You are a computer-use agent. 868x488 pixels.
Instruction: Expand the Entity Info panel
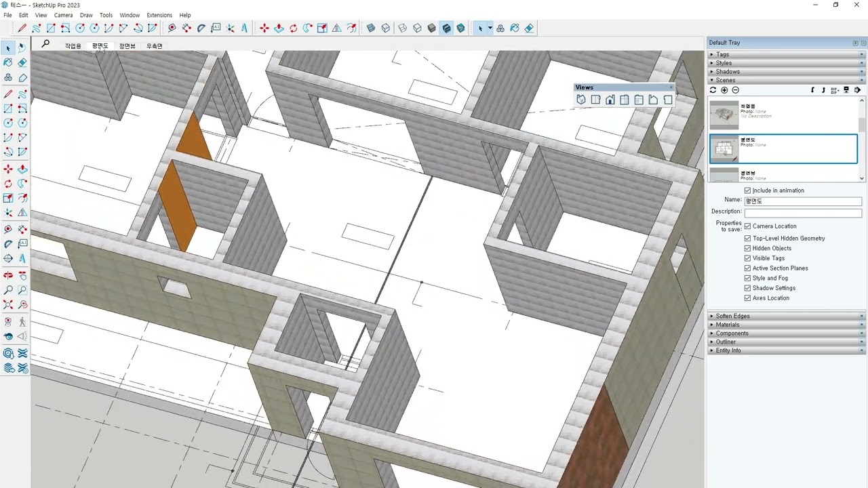click(787, 350)
